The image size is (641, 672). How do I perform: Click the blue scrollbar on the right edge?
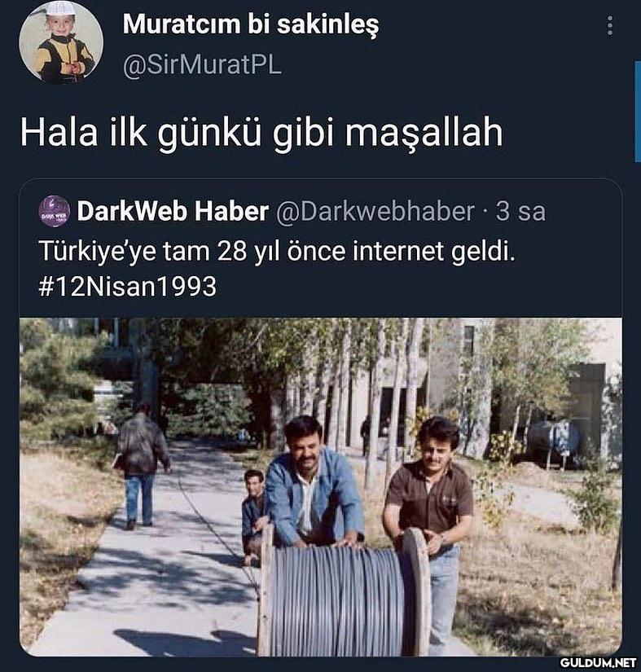pos(638,112)
